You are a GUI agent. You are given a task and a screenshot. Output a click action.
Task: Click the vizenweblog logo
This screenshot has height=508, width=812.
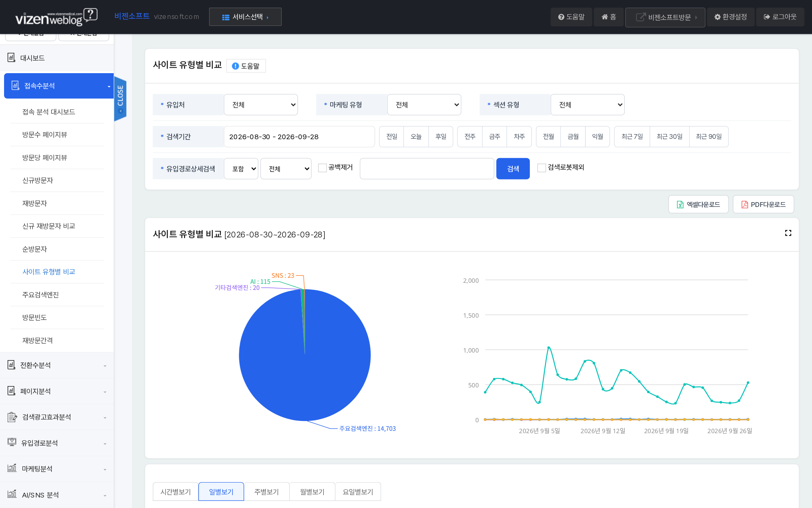pyautogui.click(x=56, y=17)
